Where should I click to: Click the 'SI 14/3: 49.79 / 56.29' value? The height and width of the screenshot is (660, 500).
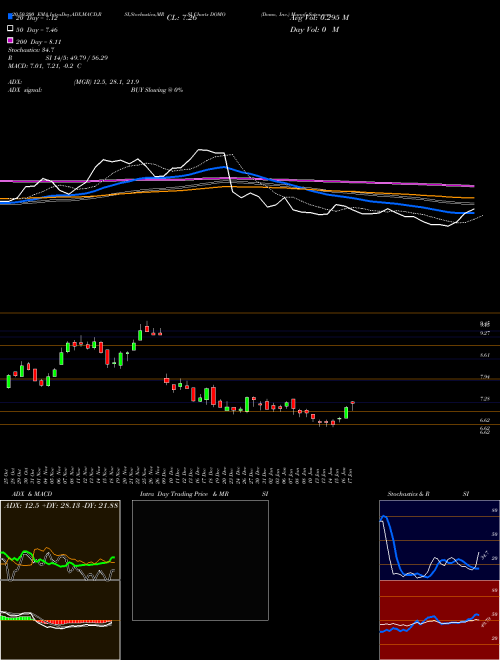[77, 58]
